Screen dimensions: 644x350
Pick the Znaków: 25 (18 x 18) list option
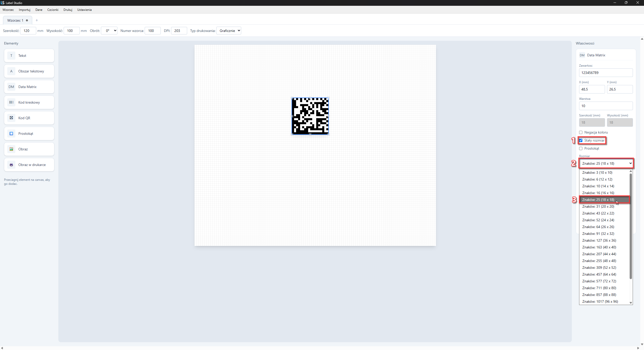604,200
